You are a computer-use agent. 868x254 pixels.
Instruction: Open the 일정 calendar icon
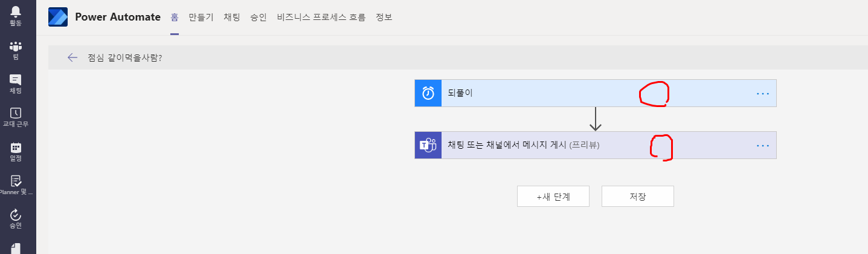(15, 147)
